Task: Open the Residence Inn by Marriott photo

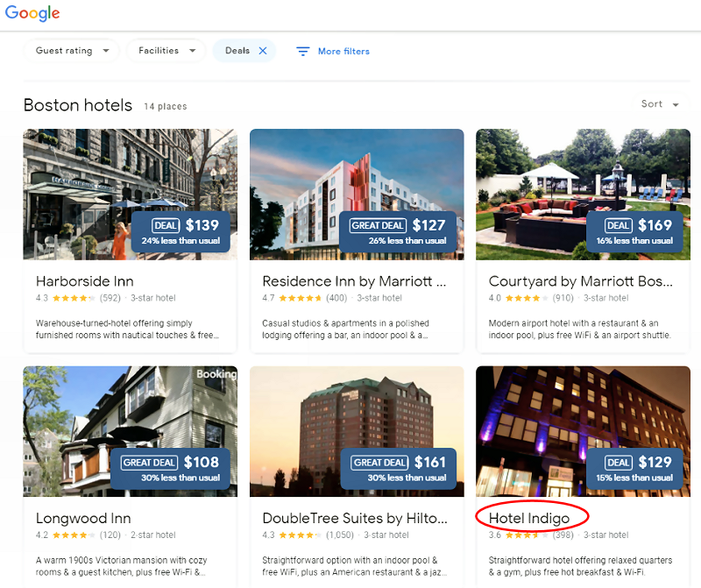Action: 357,195
